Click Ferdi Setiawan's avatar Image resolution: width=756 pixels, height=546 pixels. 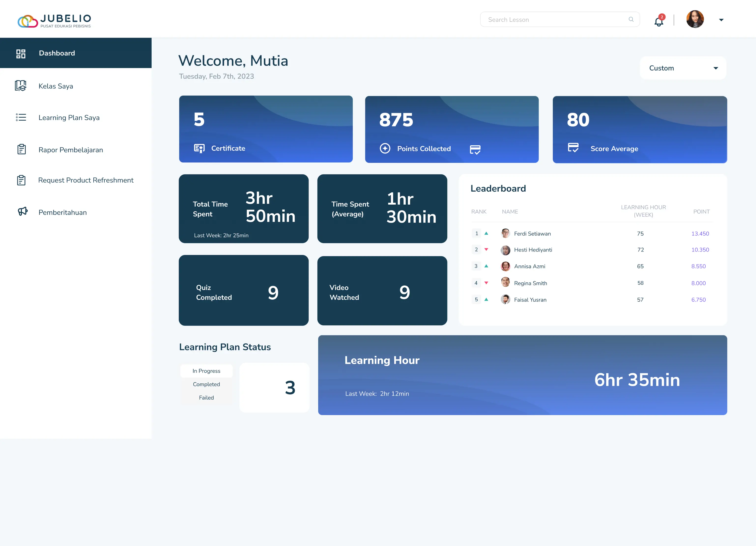pos(505,233)
